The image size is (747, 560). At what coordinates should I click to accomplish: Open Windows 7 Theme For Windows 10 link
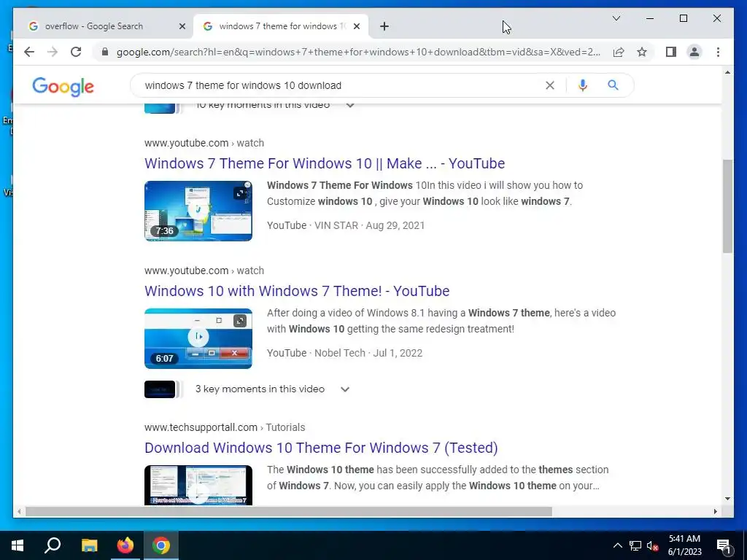tap(325, 163)
